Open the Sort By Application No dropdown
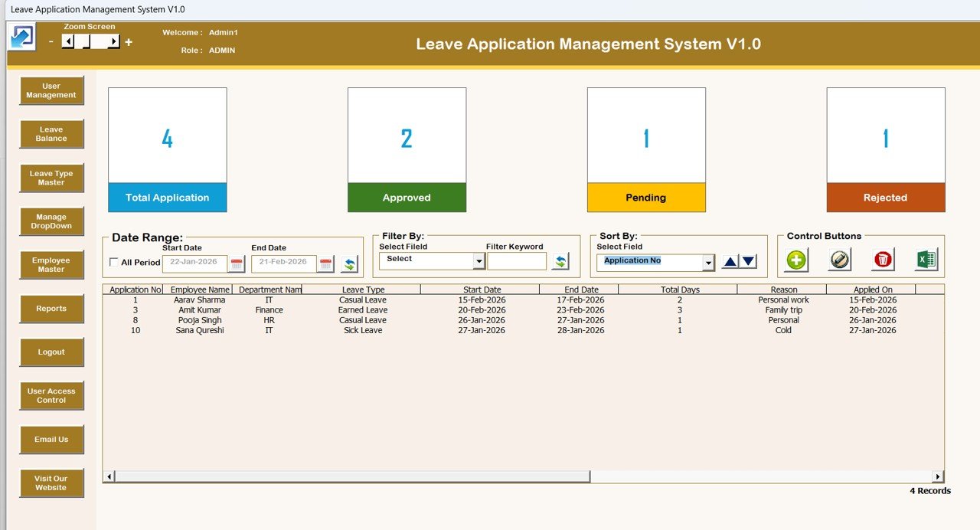 coord(708,263)
